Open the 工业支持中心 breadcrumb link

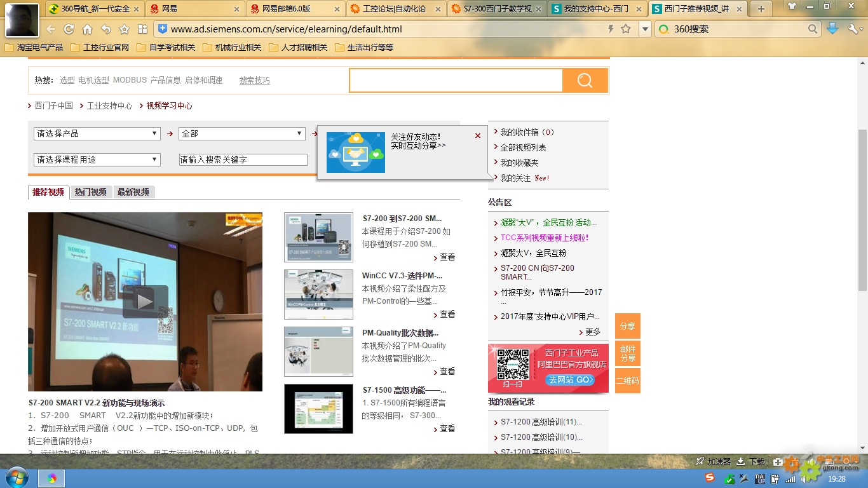click(x=109, y=105)
